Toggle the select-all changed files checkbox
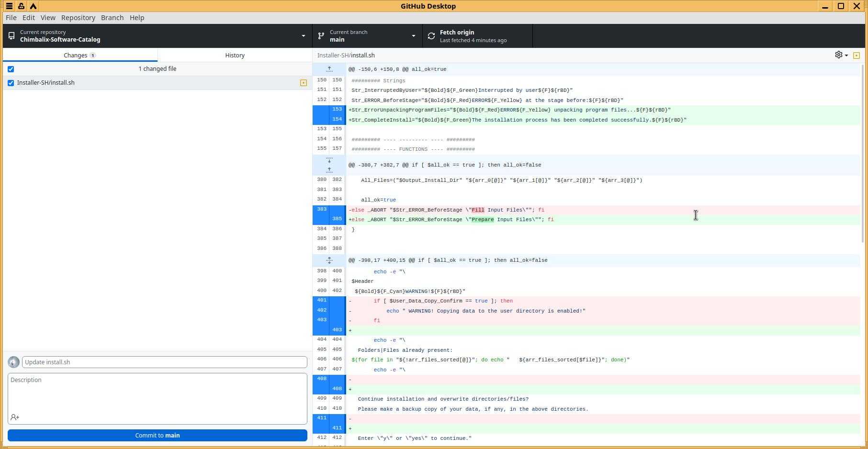The height and width of the screenshot is (449, 868). click(11, 69)
